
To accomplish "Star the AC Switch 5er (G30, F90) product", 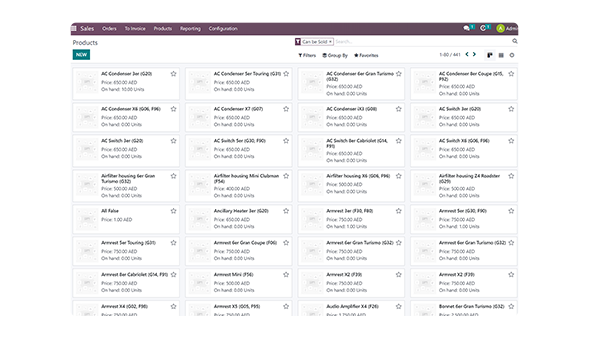I will 286,141.
